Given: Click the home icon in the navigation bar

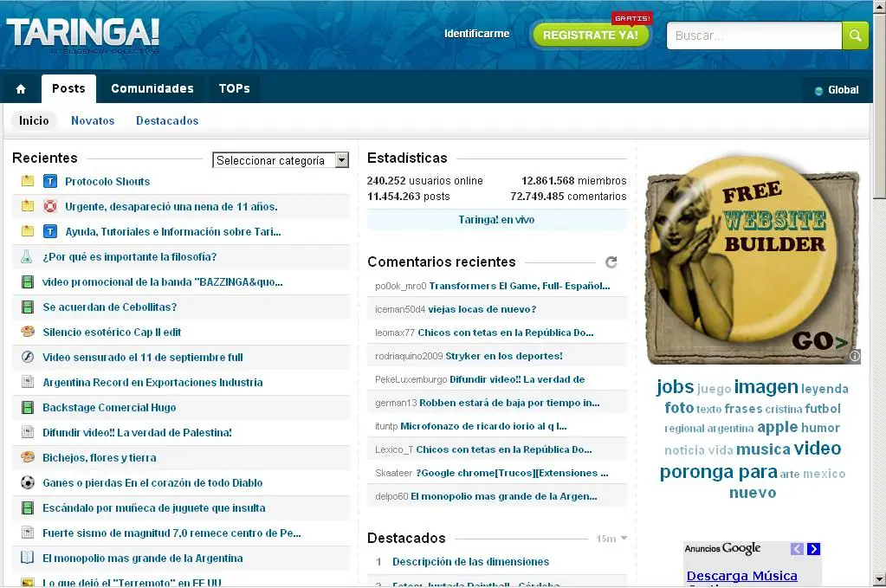Looking at the screenshot, I should [x=20, y=88].
